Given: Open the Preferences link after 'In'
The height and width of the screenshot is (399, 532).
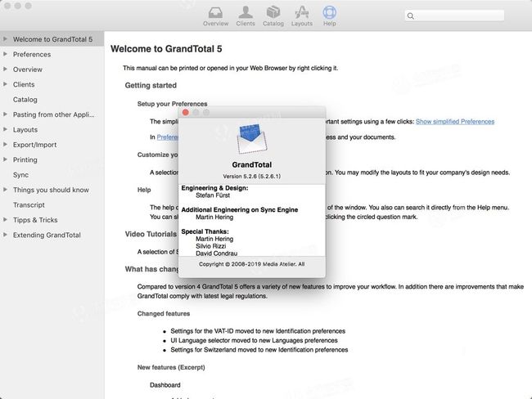Looking at the screenshot, I should pyautogui.click(x=168, y=137).
